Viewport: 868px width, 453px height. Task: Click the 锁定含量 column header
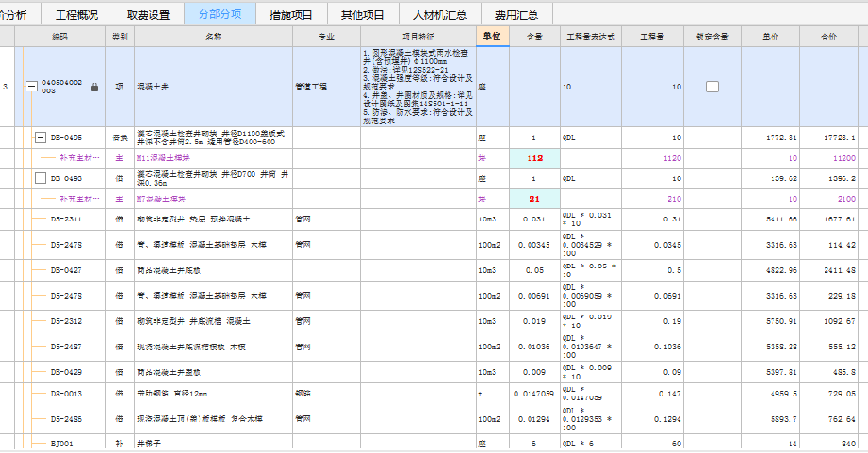[x=712, y=37]
